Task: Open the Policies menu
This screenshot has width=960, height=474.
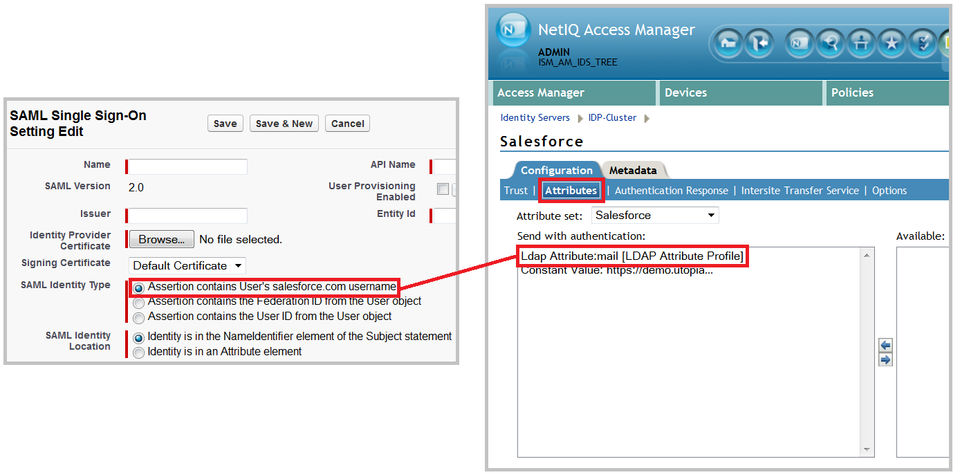Action: point(890,93)
